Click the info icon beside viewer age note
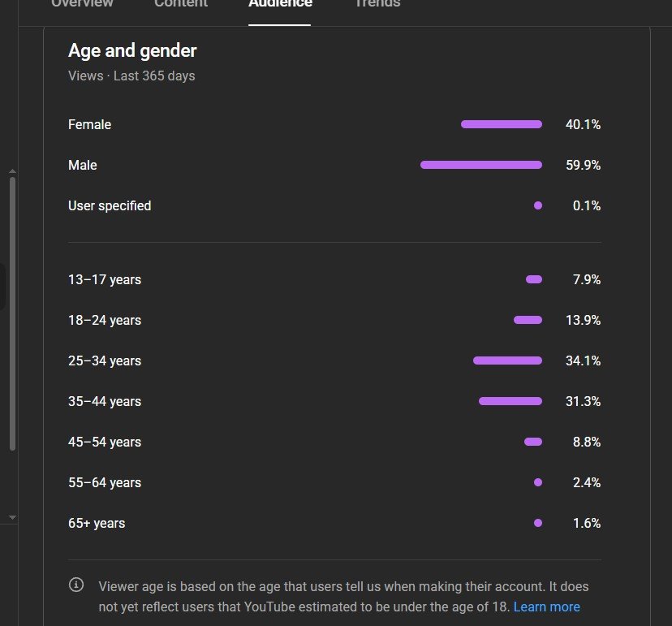The image size is (672, 626). [x=76, y=585]
